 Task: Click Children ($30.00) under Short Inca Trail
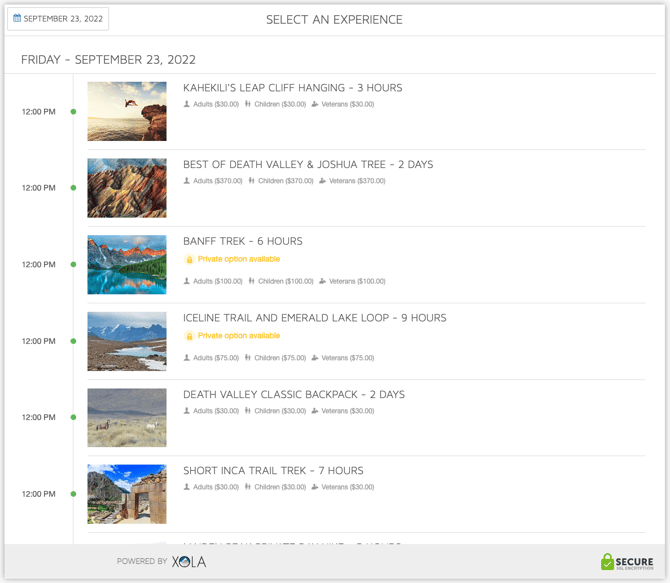point(280,487)
